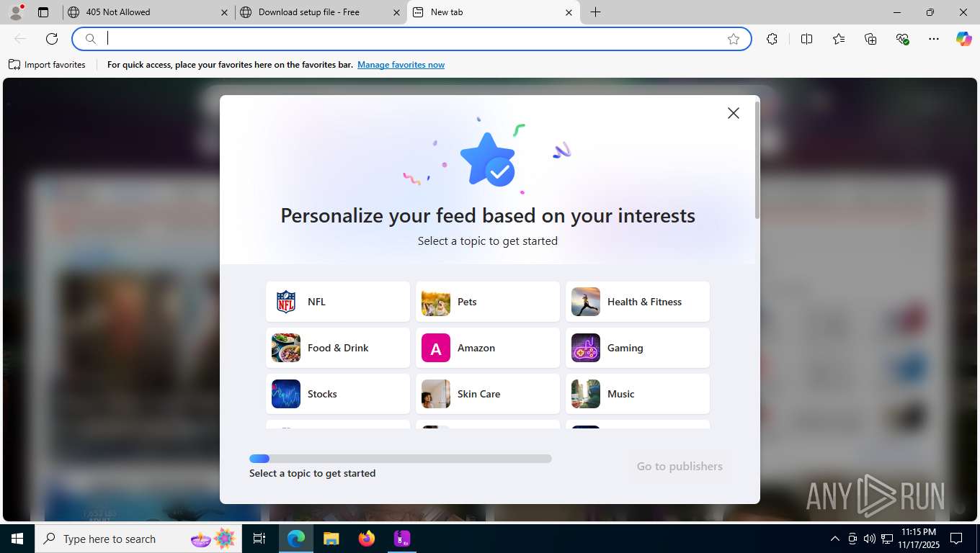Open the purple app on the taskbar
The width and height of the screenshot is (980, 553).
(402, 539)
